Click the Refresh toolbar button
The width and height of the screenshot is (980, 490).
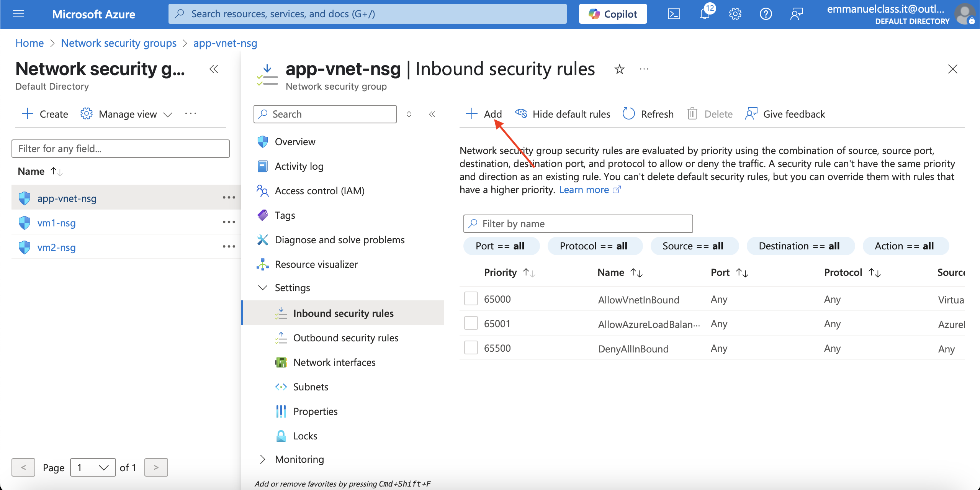coord(648,114)
